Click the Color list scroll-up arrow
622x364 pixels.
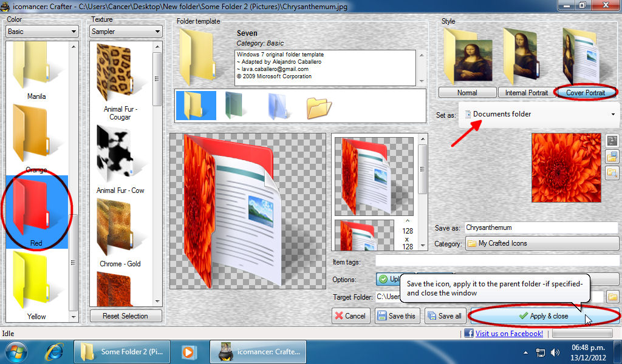(x=73, y=46)
